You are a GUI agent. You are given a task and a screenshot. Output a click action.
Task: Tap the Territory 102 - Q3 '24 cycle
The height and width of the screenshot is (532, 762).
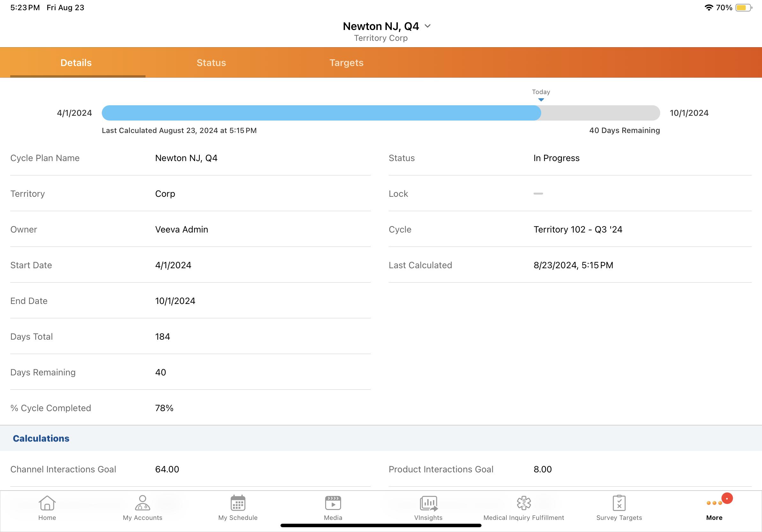click(x=578, y=230)
